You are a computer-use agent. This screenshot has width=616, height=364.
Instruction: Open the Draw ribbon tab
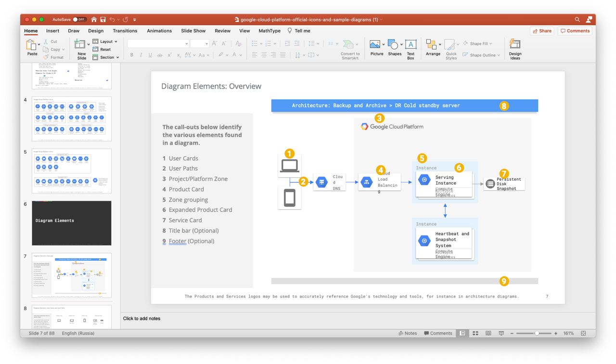tap(74, 31)
